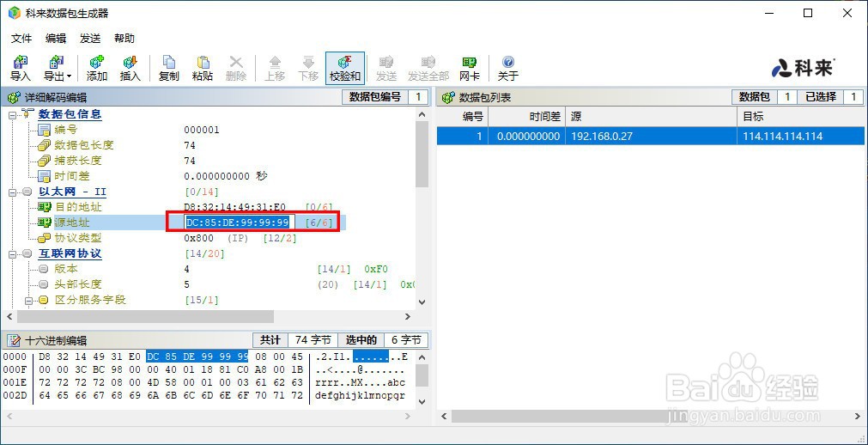868x445 pixels.
Task: Click the 0x800 protocol type value
Action: [x=198, y=238]
